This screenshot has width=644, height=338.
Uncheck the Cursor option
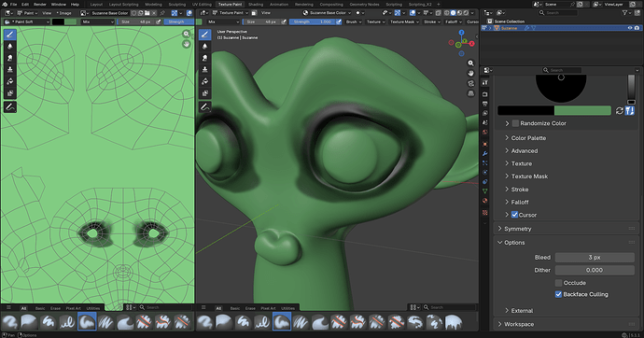coord(514,215)
